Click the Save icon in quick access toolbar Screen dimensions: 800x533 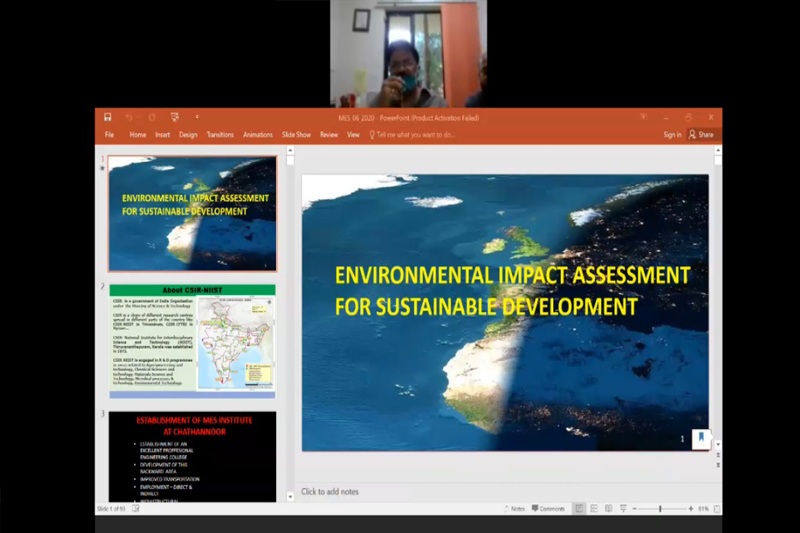[x=108, y=118]
